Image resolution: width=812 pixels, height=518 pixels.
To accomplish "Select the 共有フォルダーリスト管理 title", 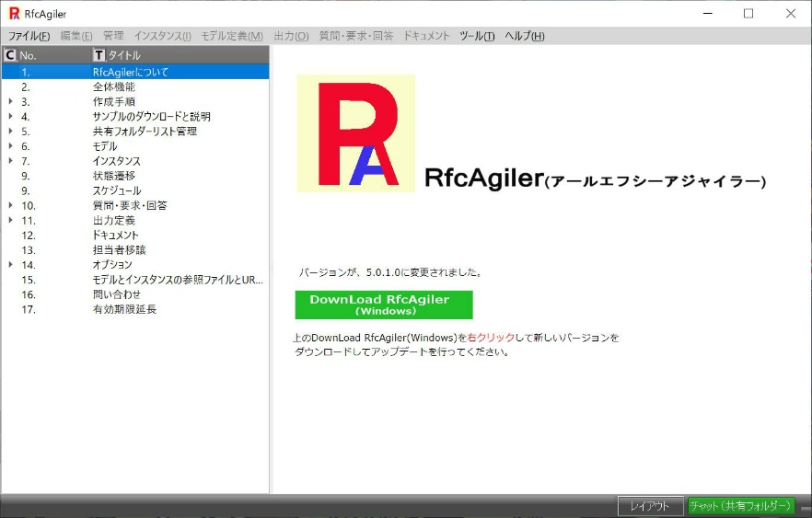I will pyautogui.click(x=145, y=131).
